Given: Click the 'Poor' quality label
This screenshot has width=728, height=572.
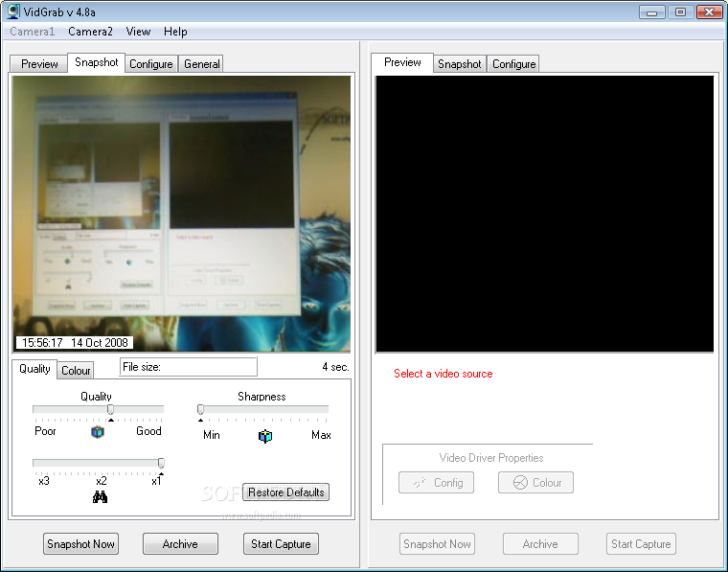Looking at the screenshot, I should tap(45, 431).
